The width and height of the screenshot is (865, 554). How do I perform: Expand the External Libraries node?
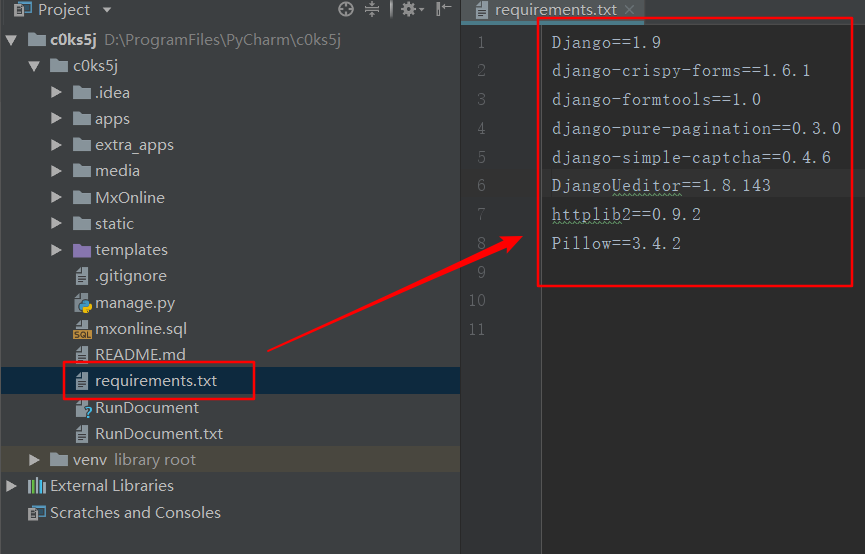coord(12,486)
